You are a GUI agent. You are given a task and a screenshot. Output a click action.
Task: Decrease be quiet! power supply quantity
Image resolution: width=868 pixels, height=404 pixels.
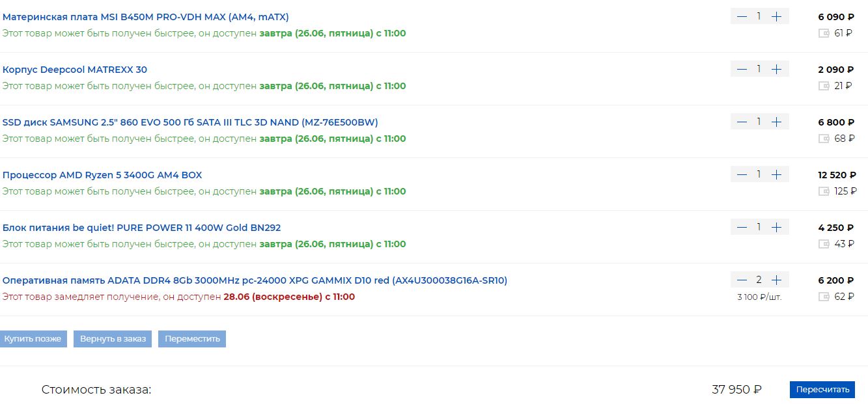point(742,227)
